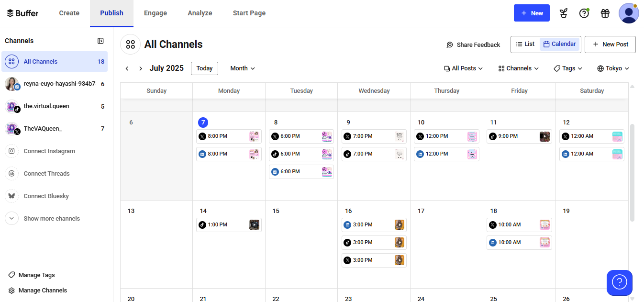The height and width of the screenshot is (302, 644).
Task: Click the Buffer logo
Action: [x=22, y=13]
